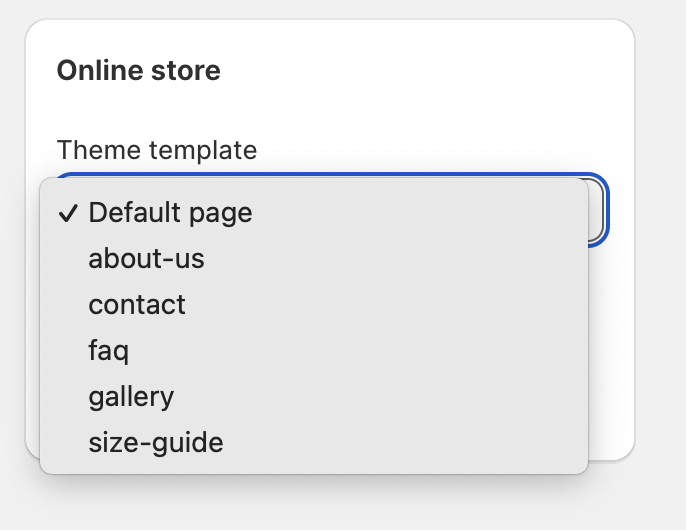Select the Default page template option

coord(170,213)
